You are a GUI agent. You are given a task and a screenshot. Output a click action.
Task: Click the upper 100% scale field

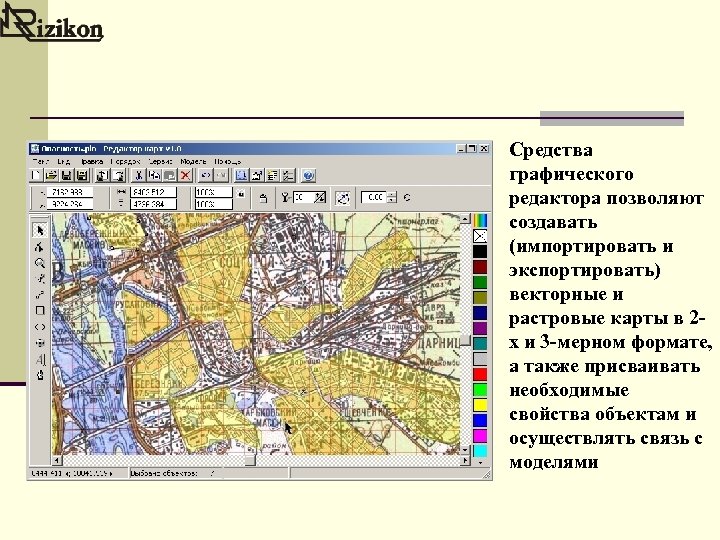(x=214, y=192)
